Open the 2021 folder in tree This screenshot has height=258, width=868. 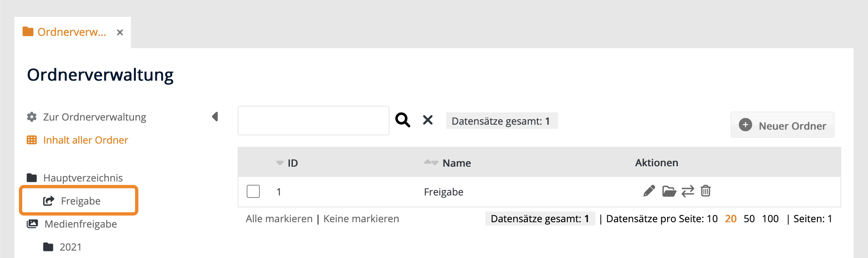coord(70,247)
